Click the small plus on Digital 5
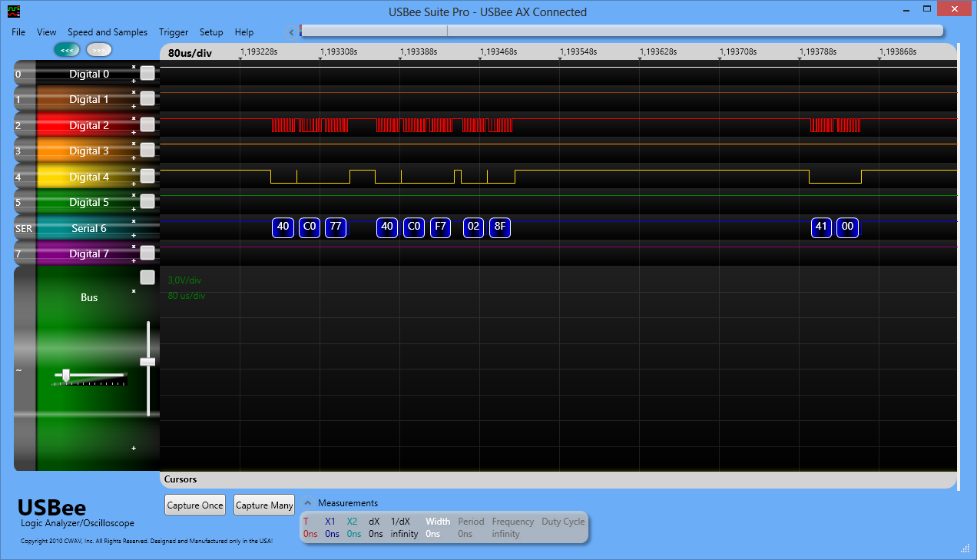The image size is (977, 560). (134, 209)
